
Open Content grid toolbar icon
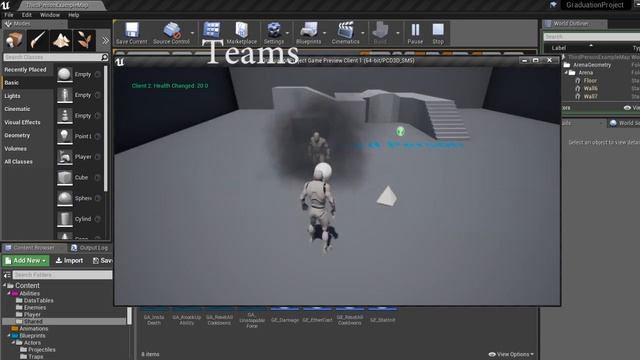(x=212, y=31)
